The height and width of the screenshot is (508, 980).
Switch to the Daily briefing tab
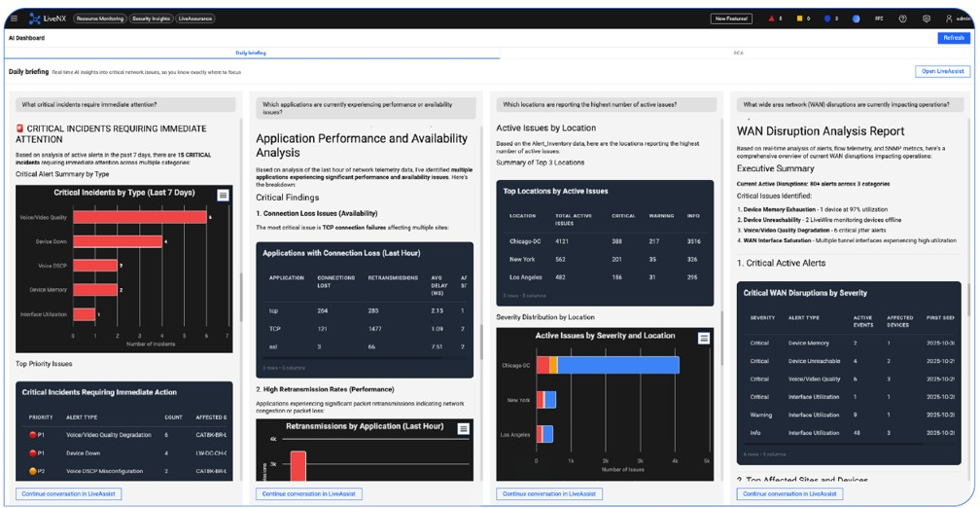pyautogui.click(x=251, y=54)
